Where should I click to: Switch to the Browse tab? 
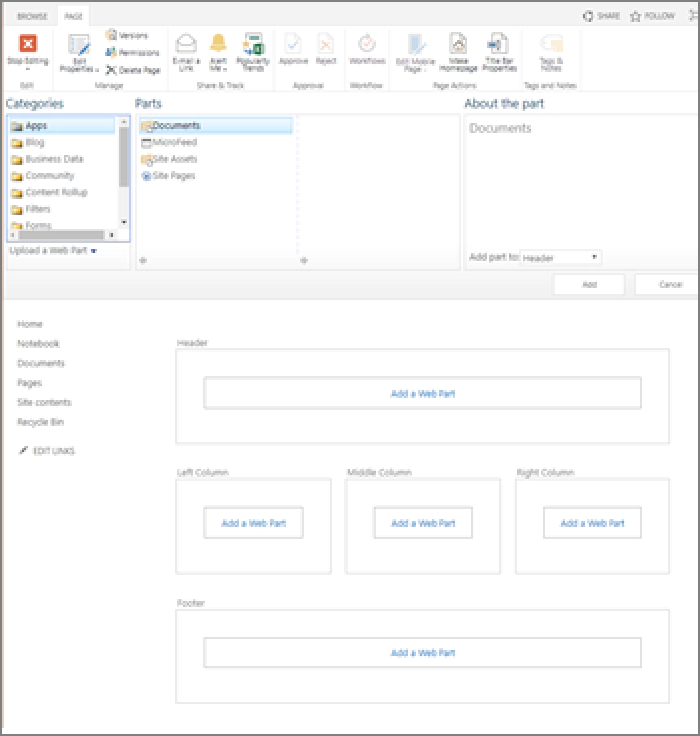click(x=32, y=16)
